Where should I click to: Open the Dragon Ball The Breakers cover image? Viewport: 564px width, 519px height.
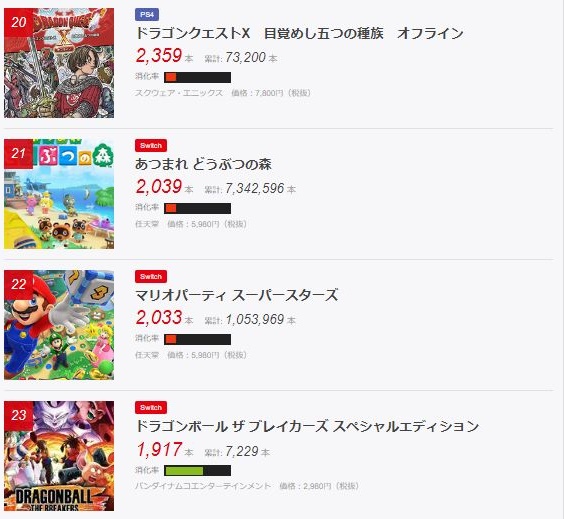(x=59, y=456)
